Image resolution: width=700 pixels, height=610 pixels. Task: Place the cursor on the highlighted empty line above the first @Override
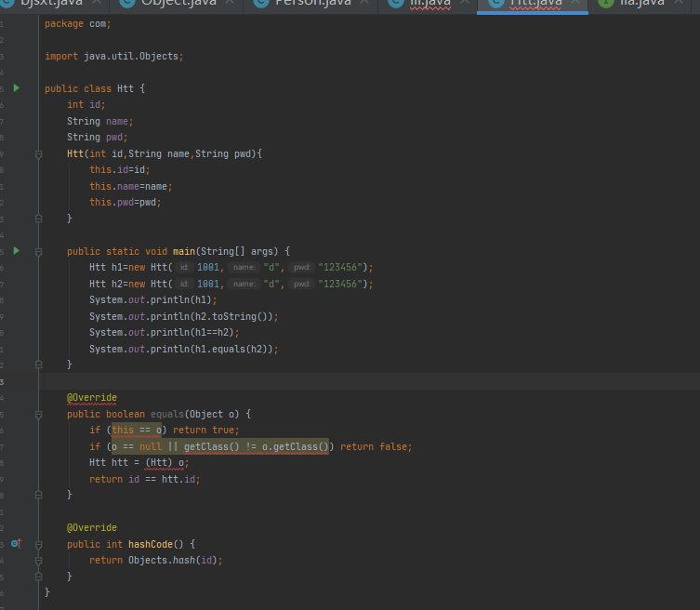373,382
